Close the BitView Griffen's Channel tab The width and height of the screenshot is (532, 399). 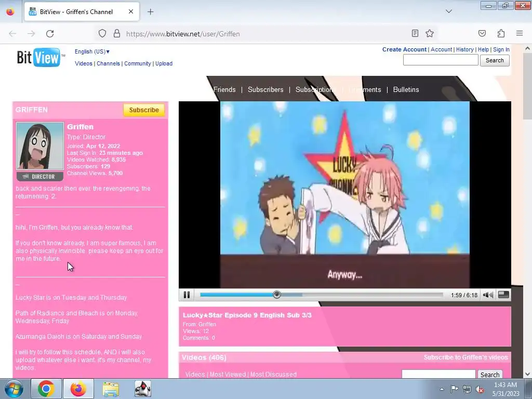pyautogui.click(x=131, y=11)
